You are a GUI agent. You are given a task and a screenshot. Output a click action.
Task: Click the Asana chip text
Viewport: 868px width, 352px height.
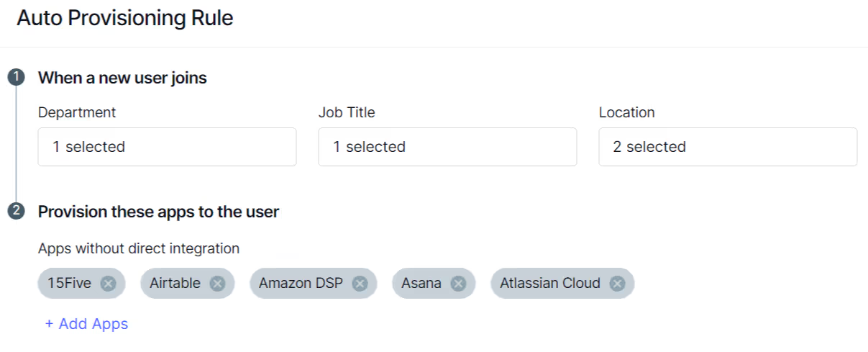[x=421, y=284]
